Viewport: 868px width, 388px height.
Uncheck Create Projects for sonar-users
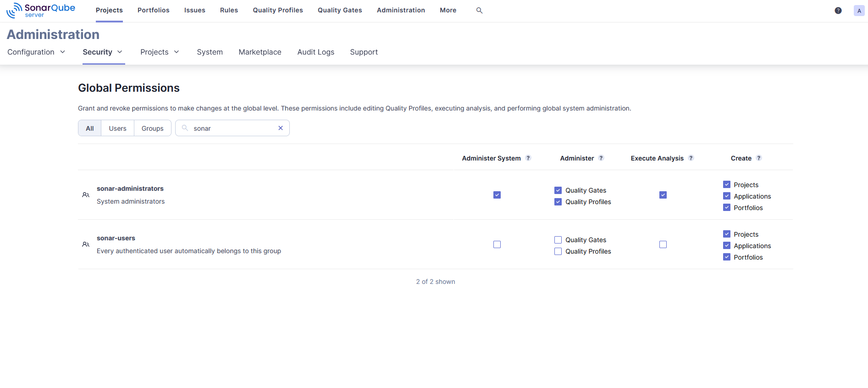[727, 234]
